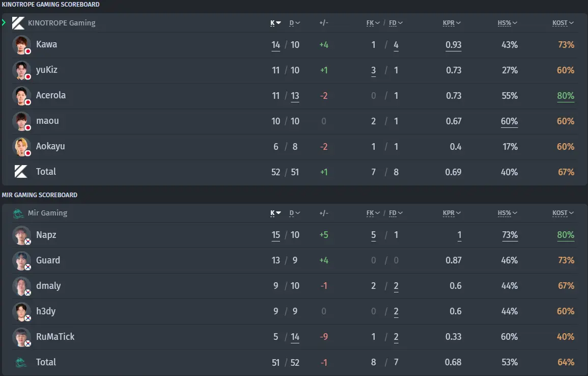Viewport: 588px width, 376px height.
Task: Open Acerola's player profile link
Action: coord(50,95)
